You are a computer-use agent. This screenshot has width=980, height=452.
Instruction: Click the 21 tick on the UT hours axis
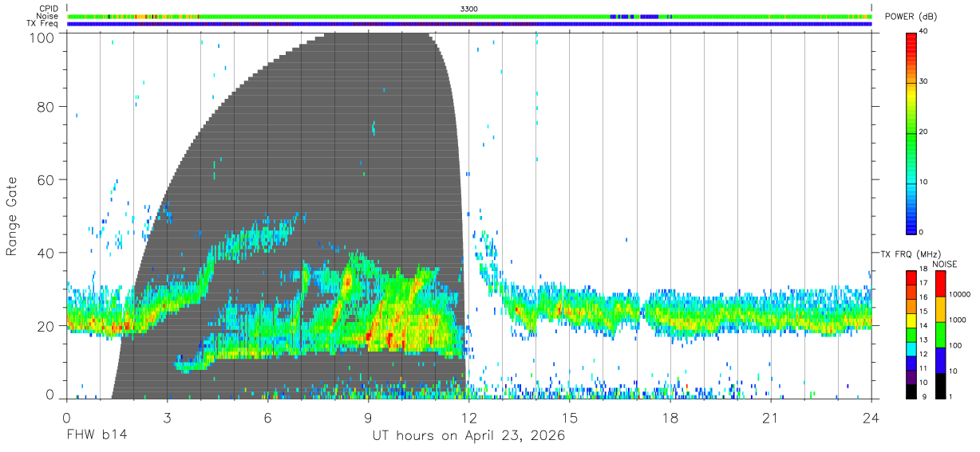click(x=771, y=418)
